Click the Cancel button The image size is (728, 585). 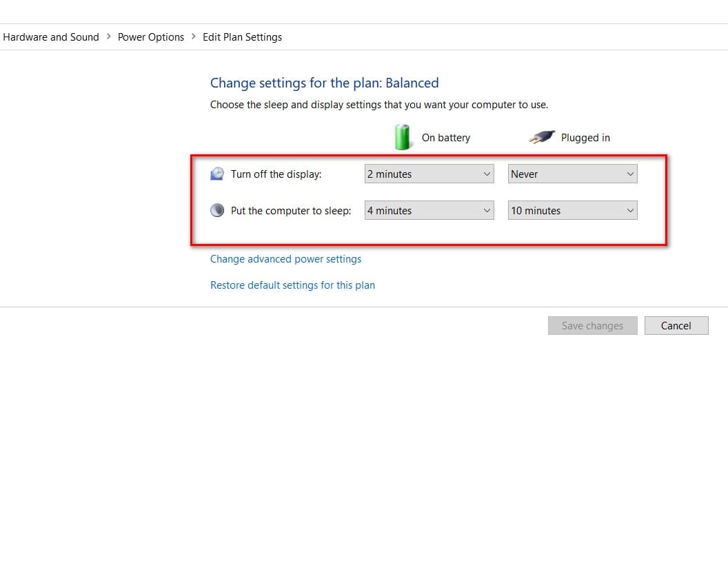676,326
